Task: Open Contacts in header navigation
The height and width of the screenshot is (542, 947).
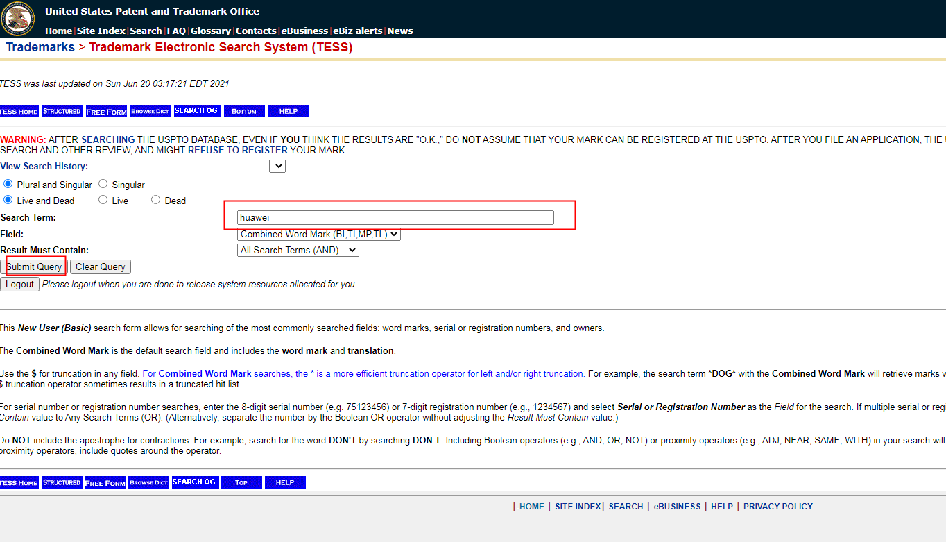Action: coord(256,31)
